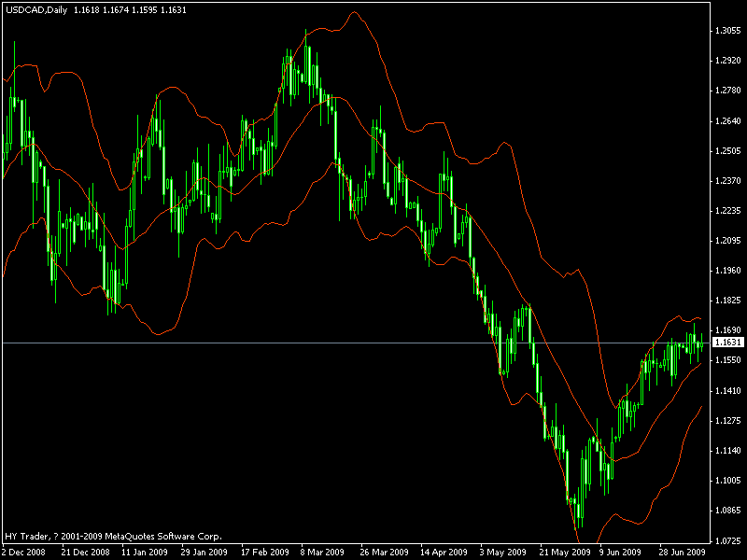The image size is (747, 560).
Task: Click the 1.2095 price axis label
Action: pyautogui.click(x=728, y=241)
